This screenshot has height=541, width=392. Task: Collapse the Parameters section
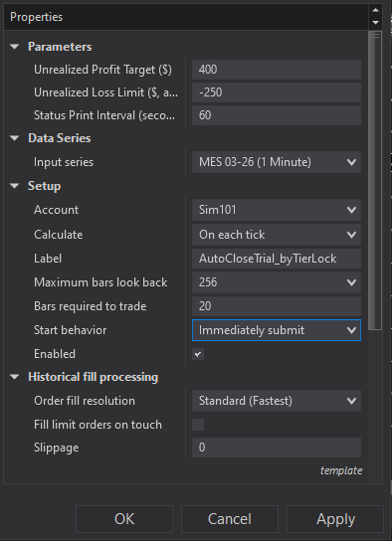pos(15,47)
